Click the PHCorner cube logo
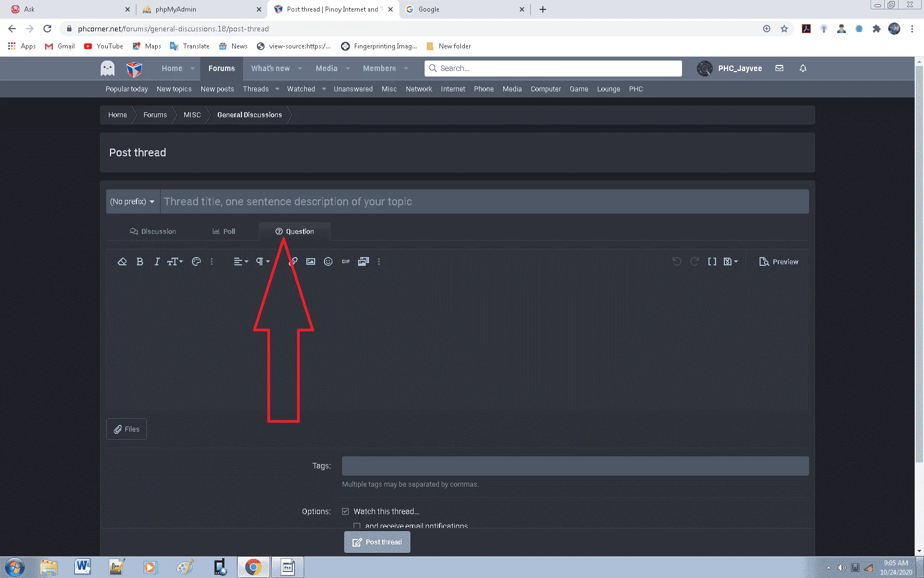Viewport: 924px width, 578px height. pos(134,69)
